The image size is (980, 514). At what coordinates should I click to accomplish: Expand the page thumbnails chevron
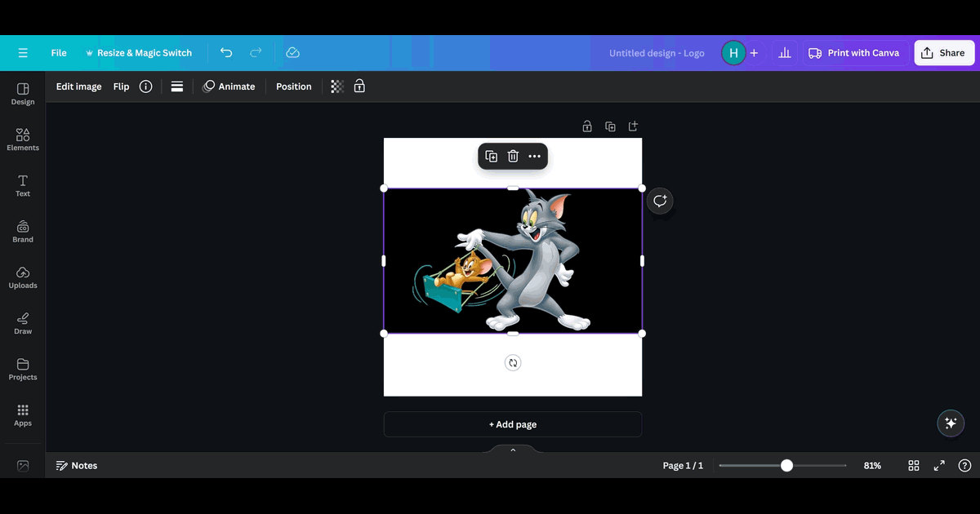(513, 450)
